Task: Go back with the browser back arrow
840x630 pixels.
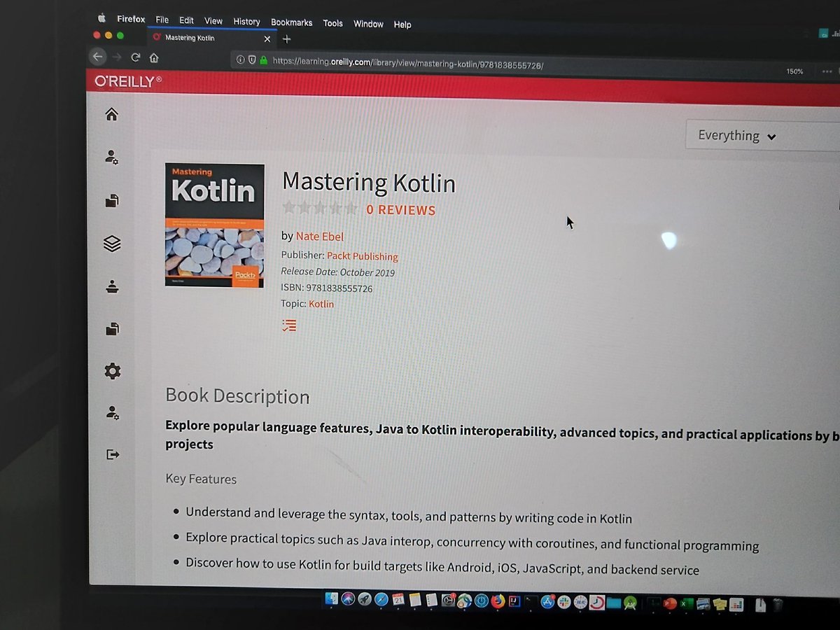Action: coord(99,57)
